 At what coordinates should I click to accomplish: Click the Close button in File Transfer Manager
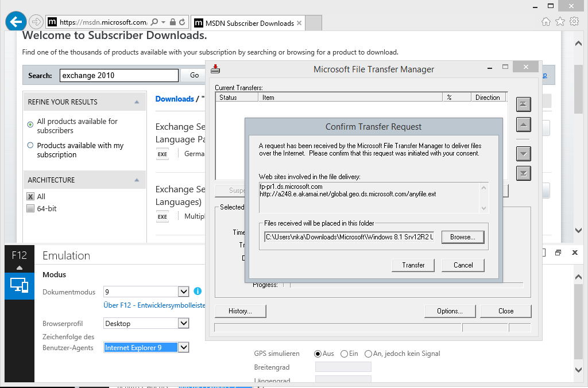point(506,311)
